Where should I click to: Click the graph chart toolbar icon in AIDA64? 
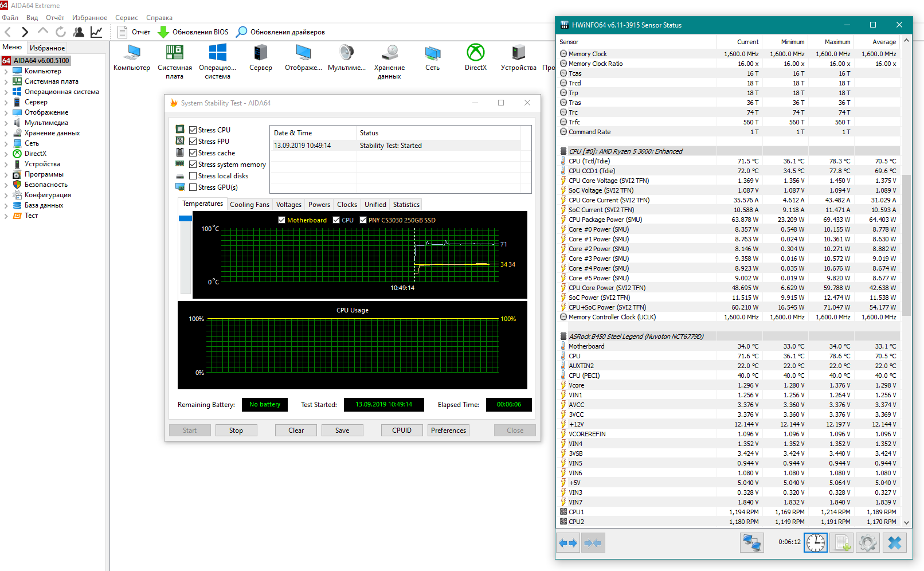[x=96, y=32]
